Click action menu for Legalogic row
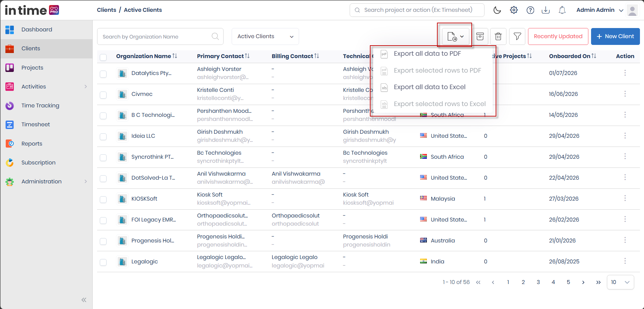 pos(625,261)
